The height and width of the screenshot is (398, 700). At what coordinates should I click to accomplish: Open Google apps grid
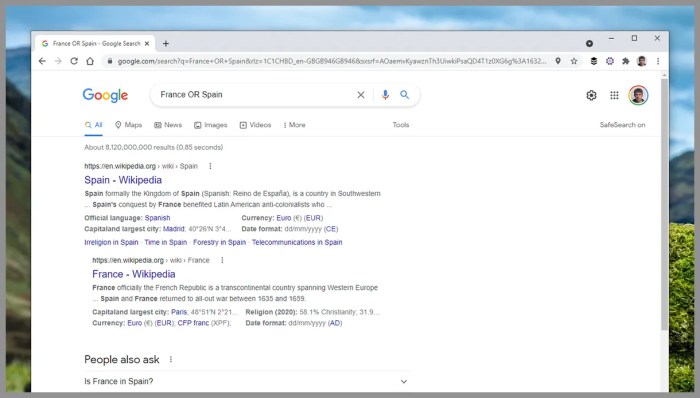pyautogui.click(x=614, y=95)
